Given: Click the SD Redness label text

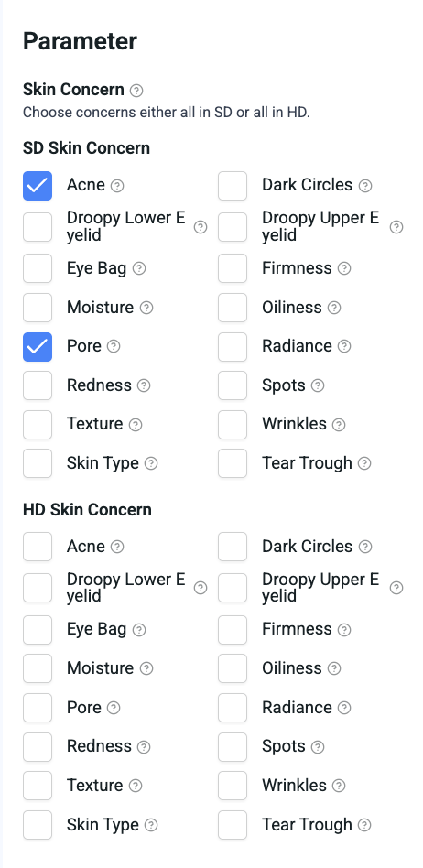Looking at the screenshot, I should pyautogui.click(x=99, y=385).
